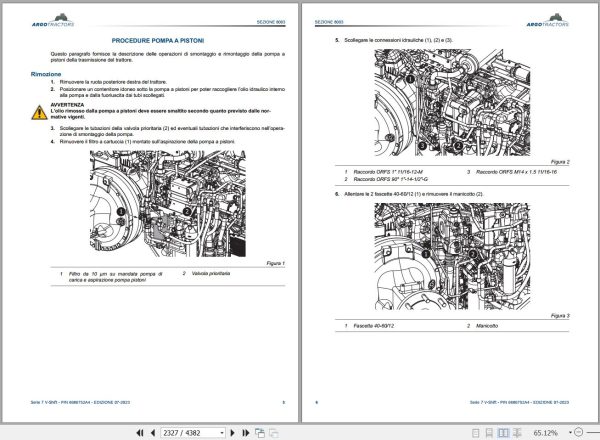Switch to single page view
Screen dimensions: 600x440
(x=476, y=433)
